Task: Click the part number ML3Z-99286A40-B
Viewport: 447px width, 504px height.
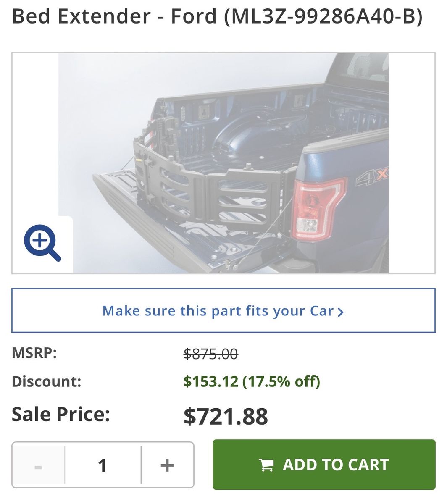Action: point(323,16)
